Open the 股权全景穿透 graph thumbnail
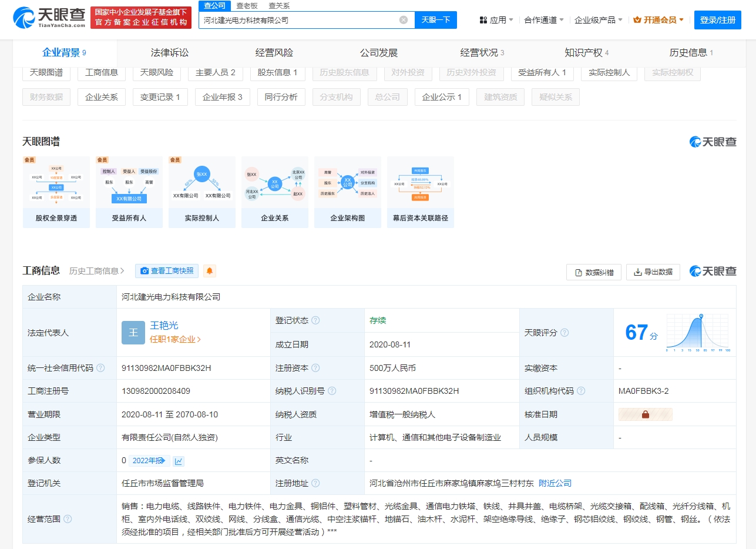Image resolution: width=756 pixels, height=549 pixels. [56, 192]
